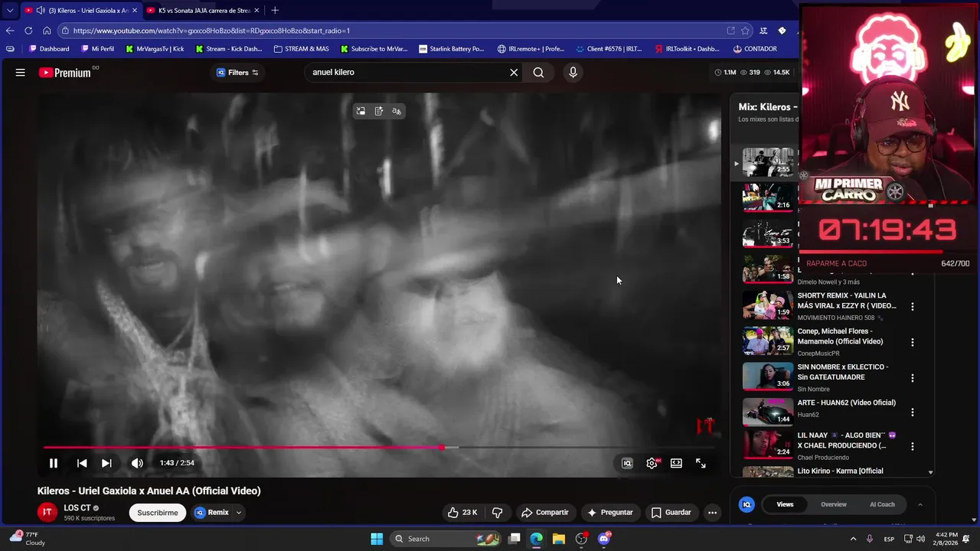The image size is (980, 551).
Task: Show hidden system tray icons
Action: [x=853, y=539]
